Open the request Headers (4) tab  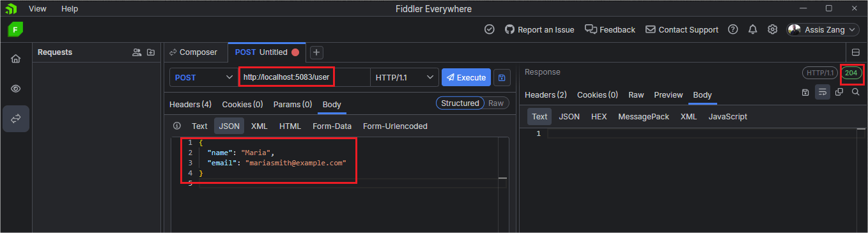190,104
